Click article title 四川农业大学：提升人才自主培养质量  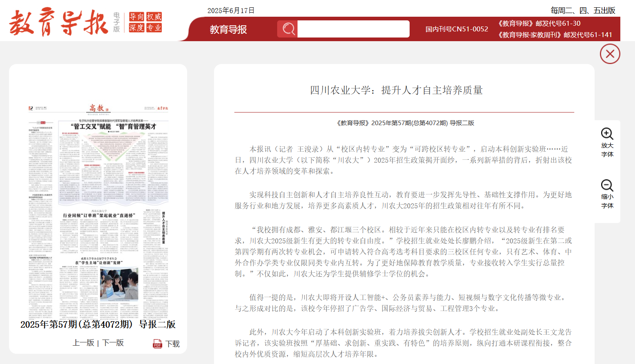click(396, 90)
